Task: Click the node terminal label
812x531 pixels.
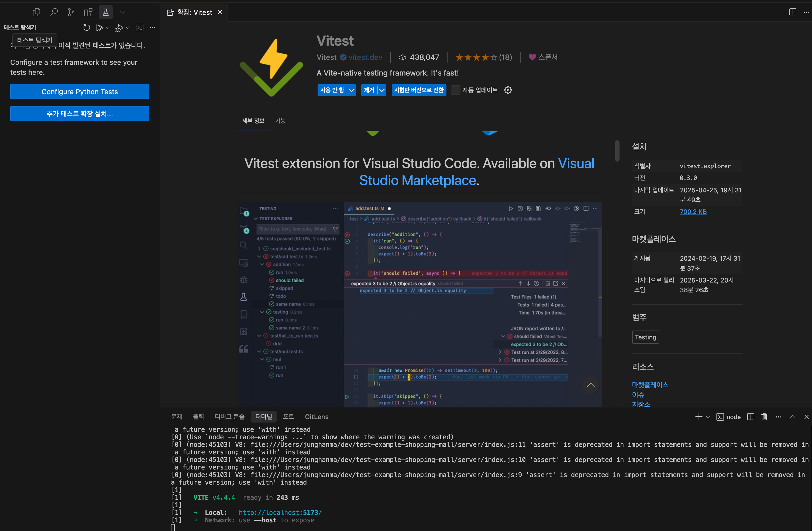Action: 728,417
